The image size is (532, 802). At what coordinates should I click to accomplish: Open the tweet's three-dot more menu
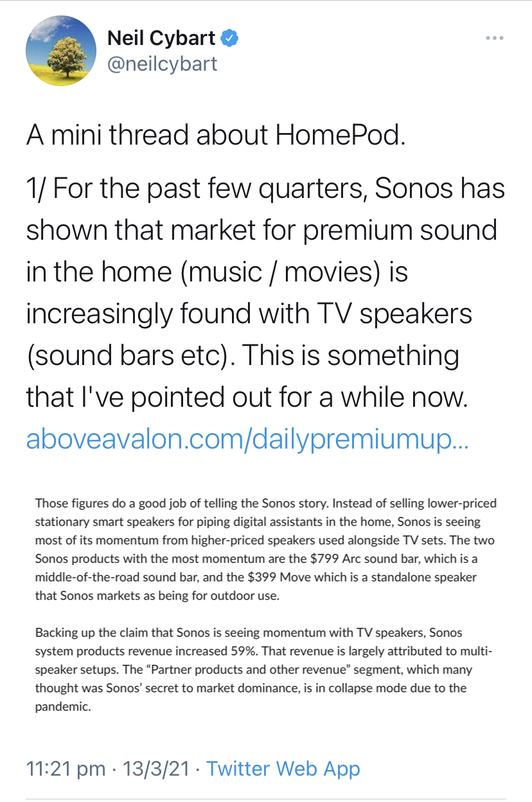point(494,39)
